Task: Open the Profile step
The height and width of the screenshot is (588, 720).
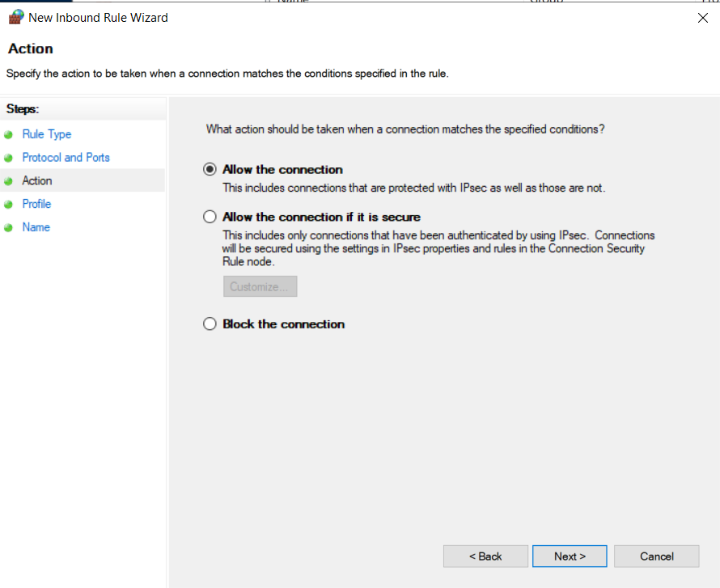Action: tap(36, 204)
